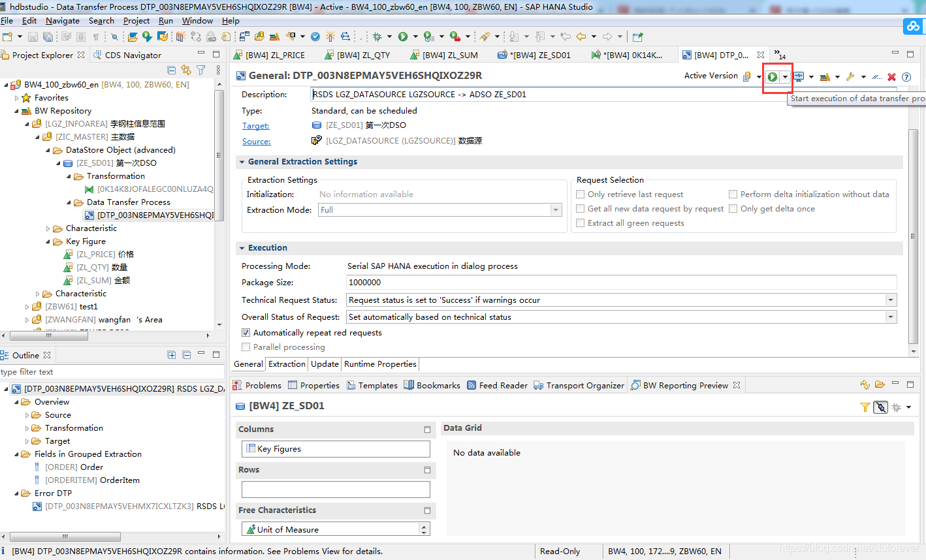
Task: Open the Extraction Mode dropdown
Action: 556,210
